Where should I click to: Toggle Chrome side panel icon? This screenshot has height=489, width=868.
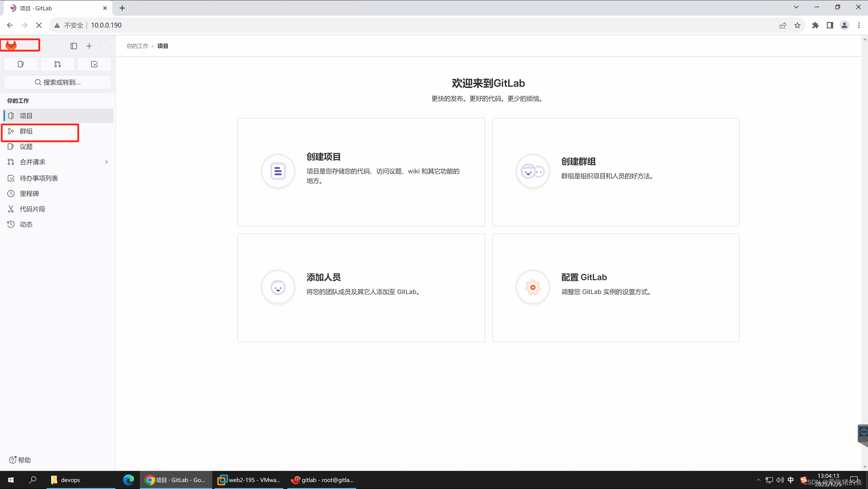830,25
